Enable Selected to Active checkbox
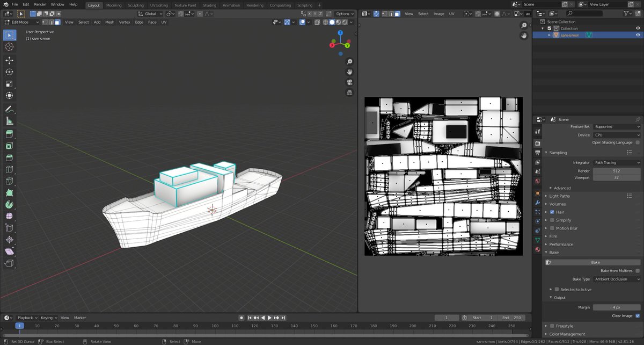This screenshot has width=644, height=345. pyautogui.click(x=557, y=290)
